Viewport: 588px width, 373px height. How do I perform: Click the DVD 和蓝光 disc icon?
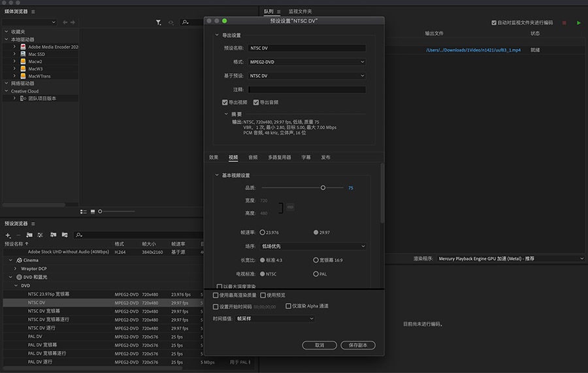(19, 278)
